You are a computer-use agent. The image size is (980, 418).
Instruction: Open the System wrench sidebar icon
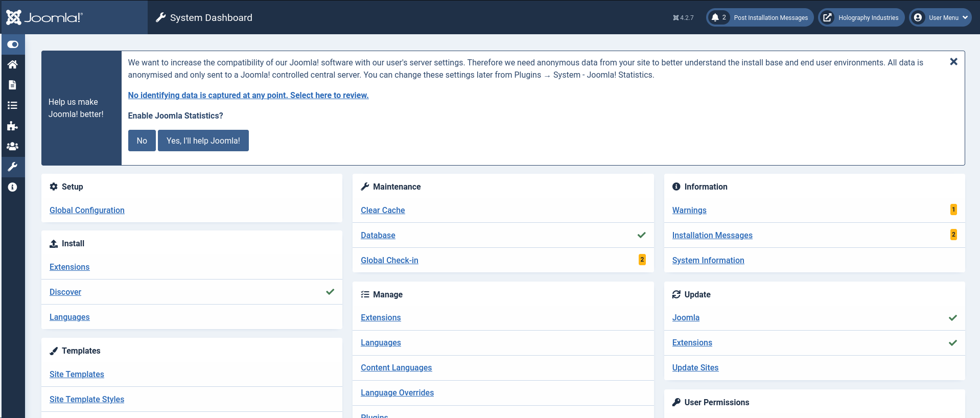(13, 167)
